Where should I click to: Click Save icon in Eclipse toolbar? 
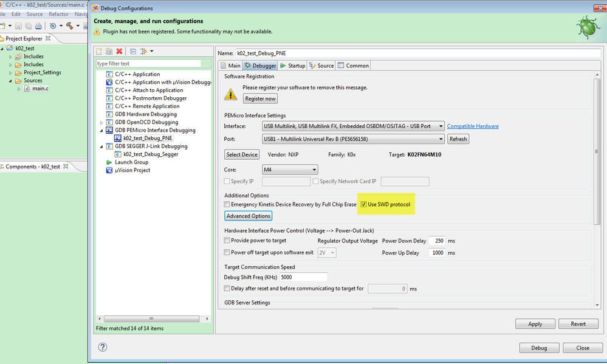18,26
